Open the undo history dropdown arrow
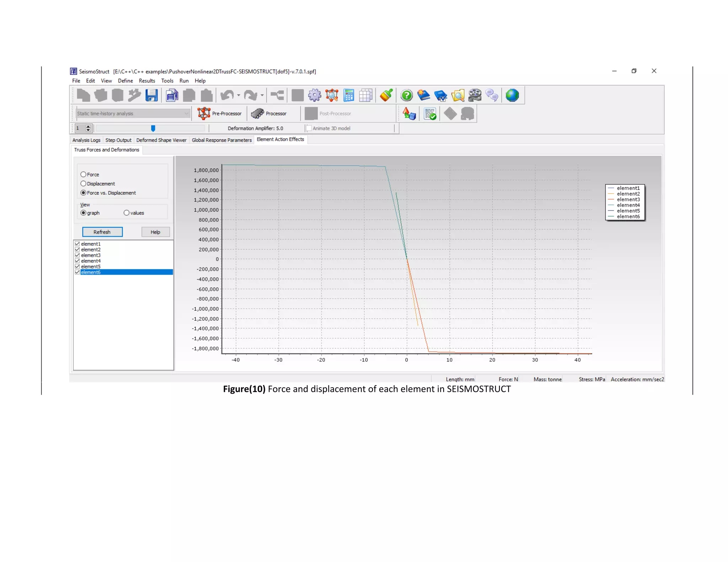728x562 pixels. [239, 96]
